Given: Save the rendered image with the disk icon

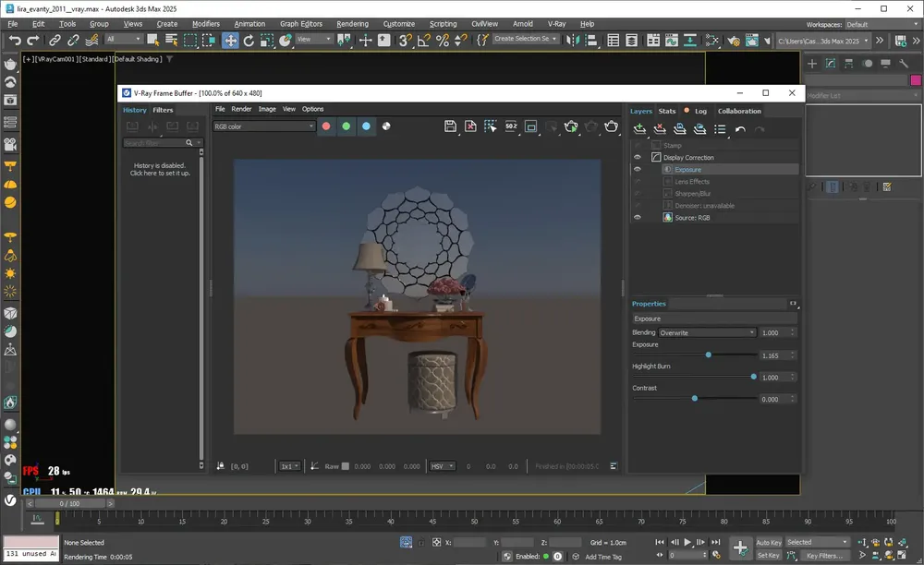Looking at the screenshot, I should (450, 126).
